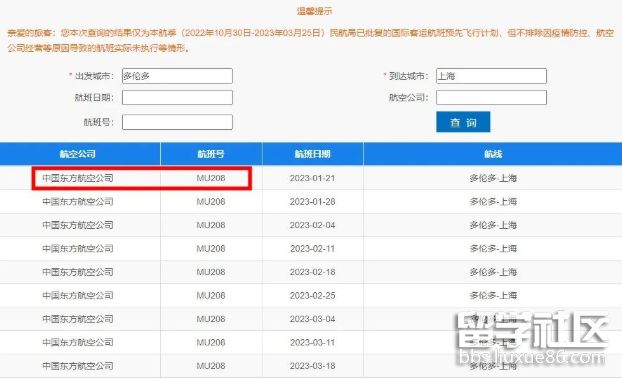Select date cell 2023-03-11
Image resolution: width=622 pixels, height=379 pixels.
313,342
